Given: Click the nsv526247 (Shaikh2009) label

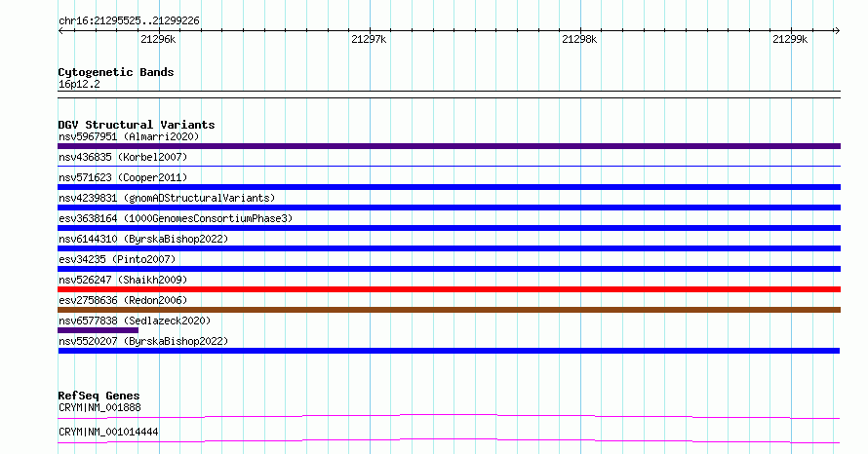Looking at the screenshot, I should point(123,280).
